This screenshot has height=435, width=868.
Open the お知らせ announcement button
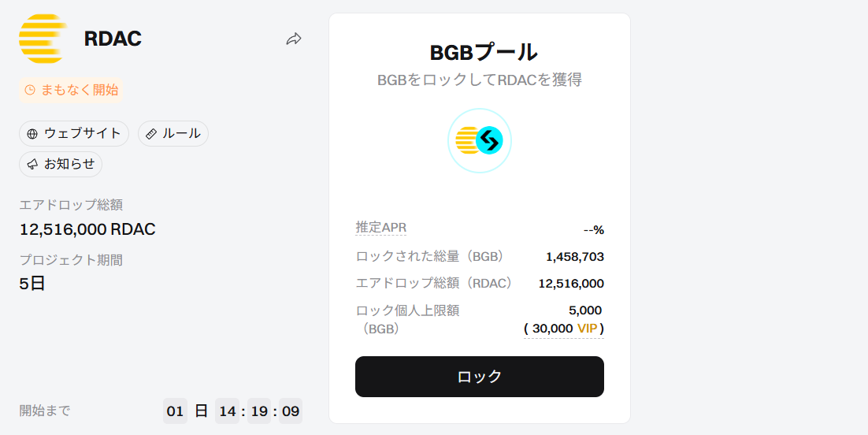pyautogui.click(x=61, y=164)
